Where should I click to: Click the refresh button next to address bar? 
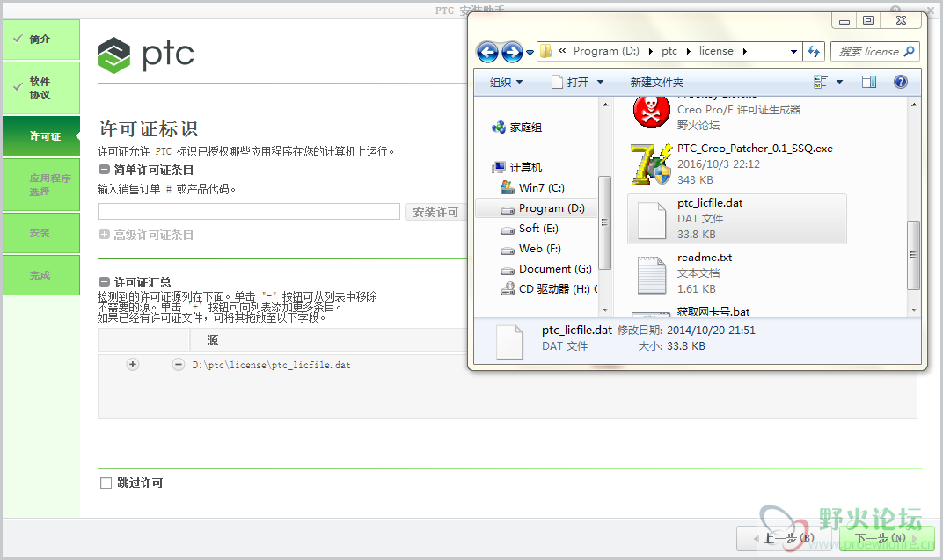(814, 52)
